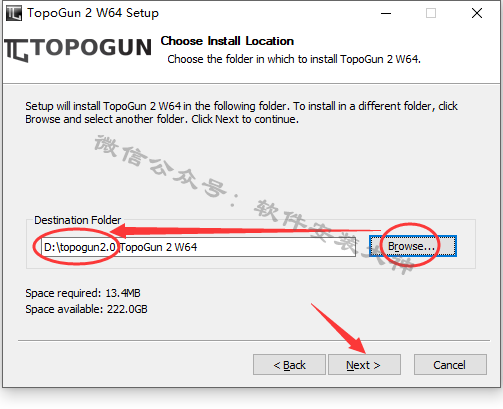Minimize the TopoGun Setup window
The width and height of the screenshot is (503, 409).
[x=386, y=13]
